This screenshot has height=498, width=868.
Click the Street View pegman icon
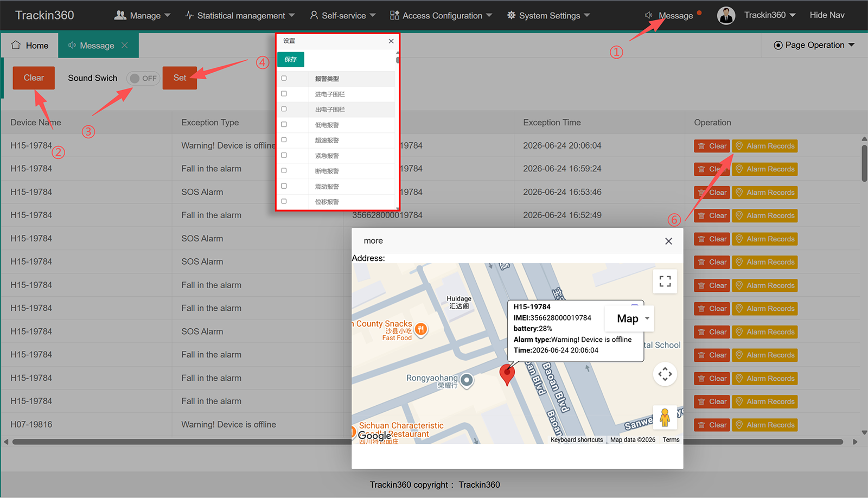pos(665,417)
